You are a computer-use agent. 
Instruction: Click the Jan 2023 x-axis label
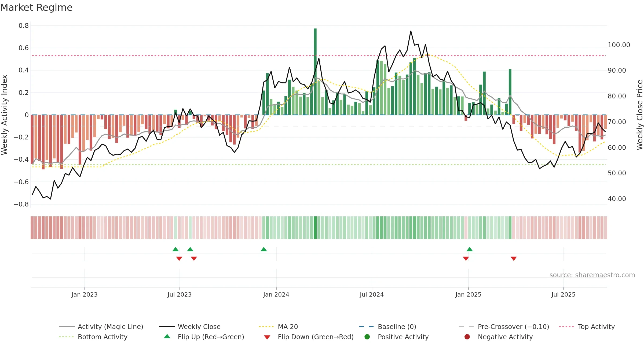tap(85, 295)
